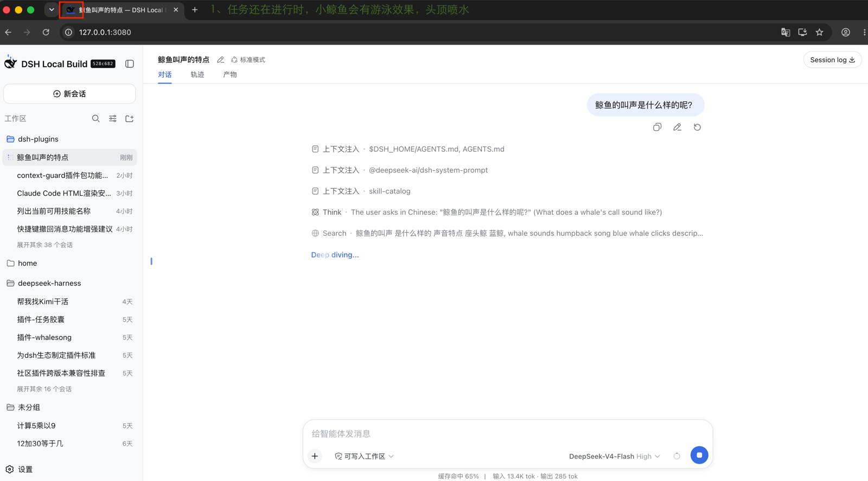Open the 快捷键撤回消息功能增强建议 conversation

pos(69,229)
